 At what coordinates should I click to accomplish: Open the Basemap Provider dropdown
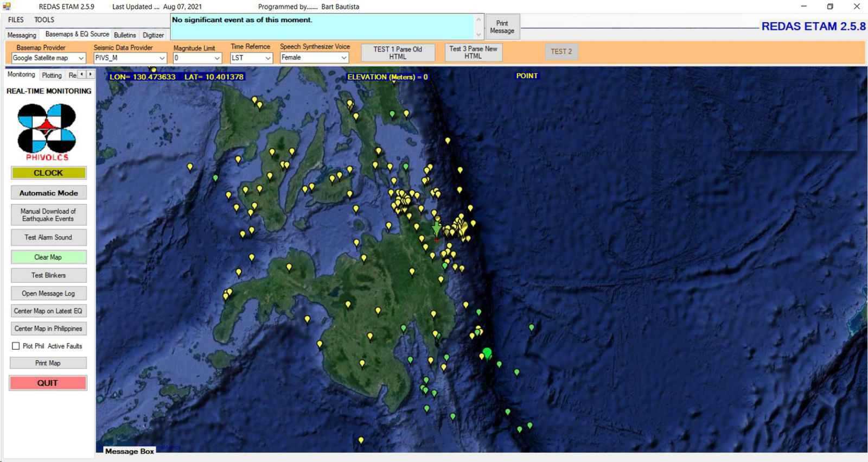[81, 58]
